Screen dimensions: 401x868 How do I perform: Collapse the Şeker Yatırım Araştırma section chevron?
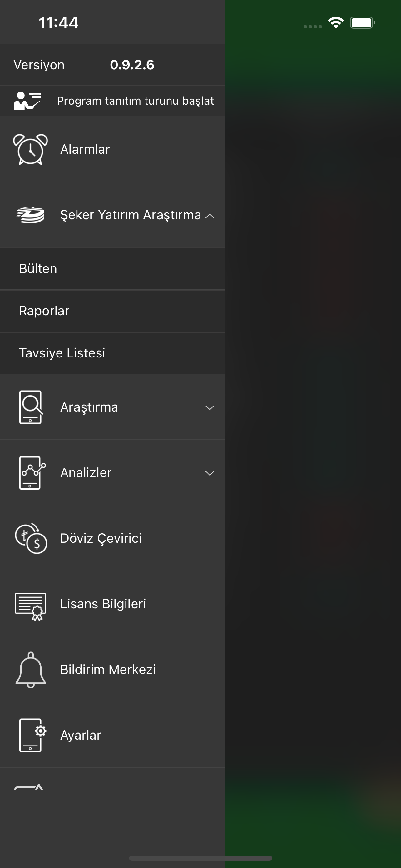(210, 216)
